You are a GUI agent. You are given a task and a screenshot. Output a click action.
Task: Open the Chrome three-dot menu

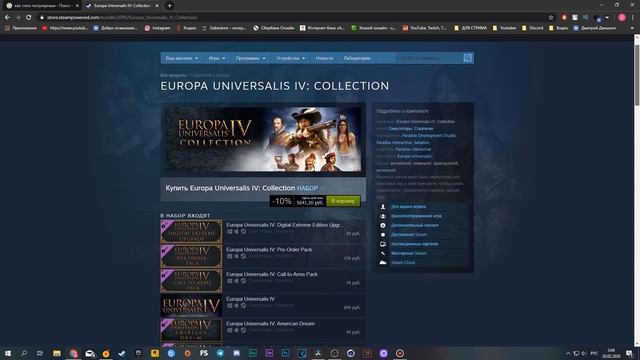633,18
